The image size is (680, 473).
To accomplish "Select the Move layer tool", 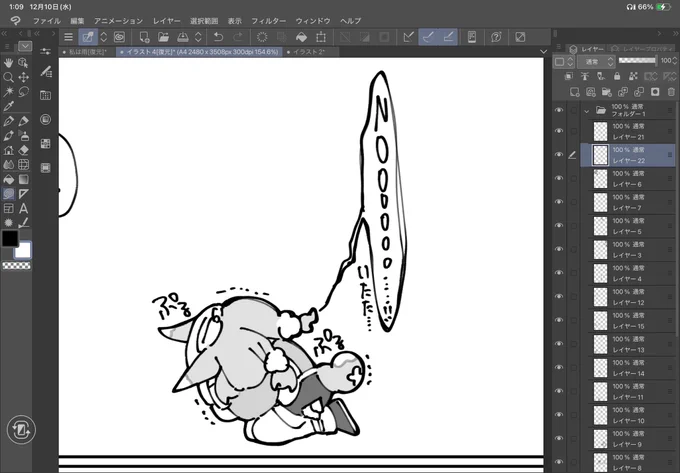I will pos(23,78).
